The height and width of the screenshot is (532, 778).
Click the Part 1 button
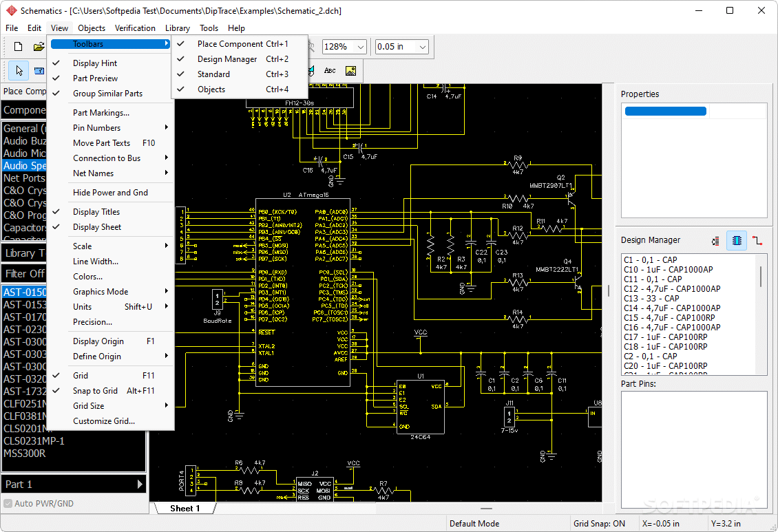tap(74, 485)
